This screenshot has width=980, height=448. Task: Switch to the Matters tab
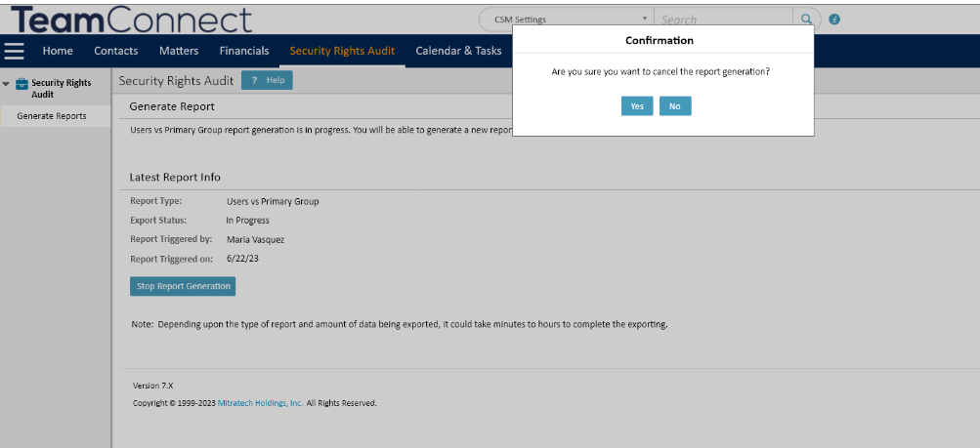[x=179, y=51]
